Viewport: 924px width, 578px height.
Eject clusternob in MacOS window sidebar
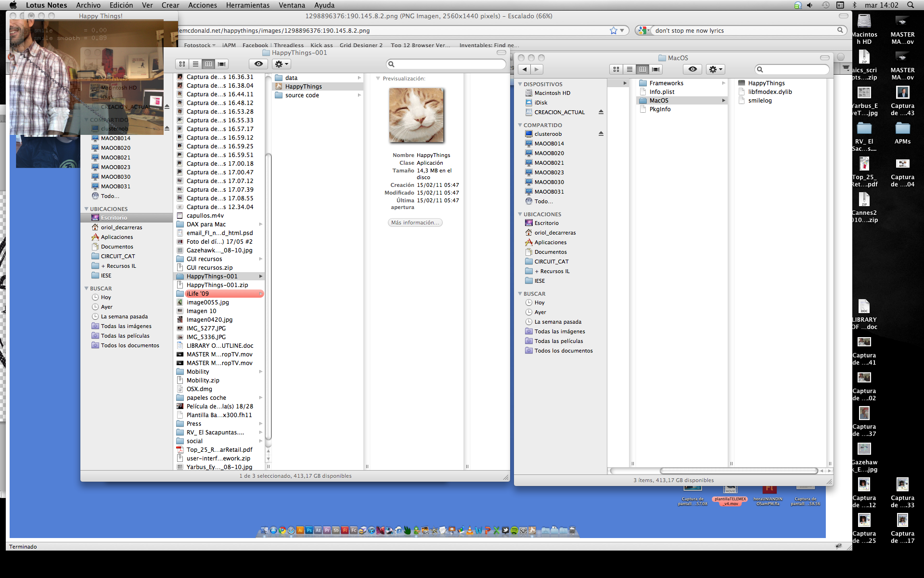[x=601, y=134]
